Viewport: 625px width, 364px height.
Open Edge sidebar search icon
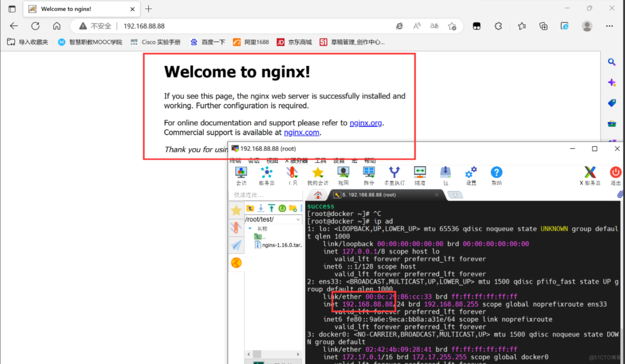[x=612, y=62]
